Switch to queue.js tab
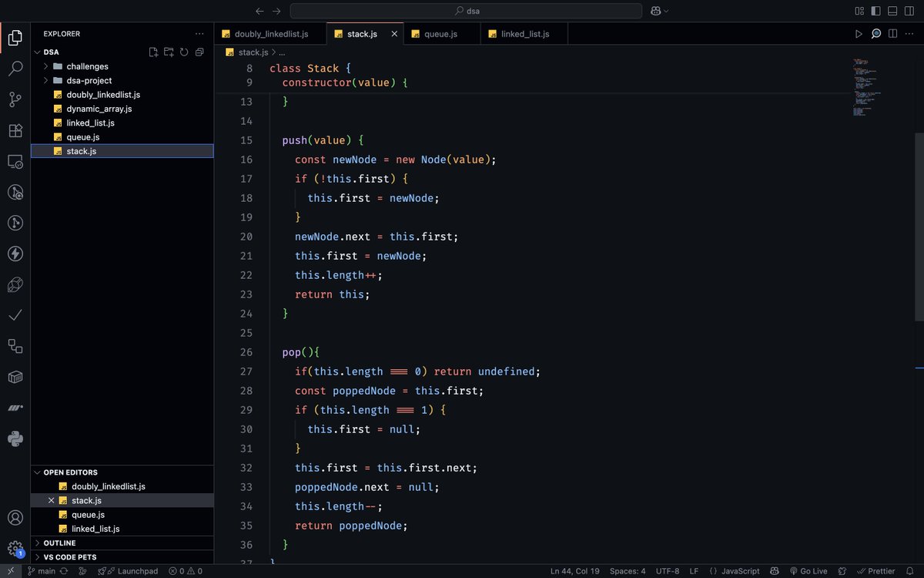924x578 pixels. pos(440,34)
